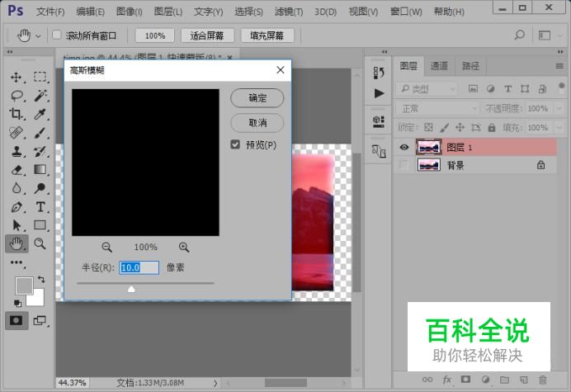Select the Blur tool
This screenshot has width=571, height=392.
pyautogui.click(x=16, y=188)
